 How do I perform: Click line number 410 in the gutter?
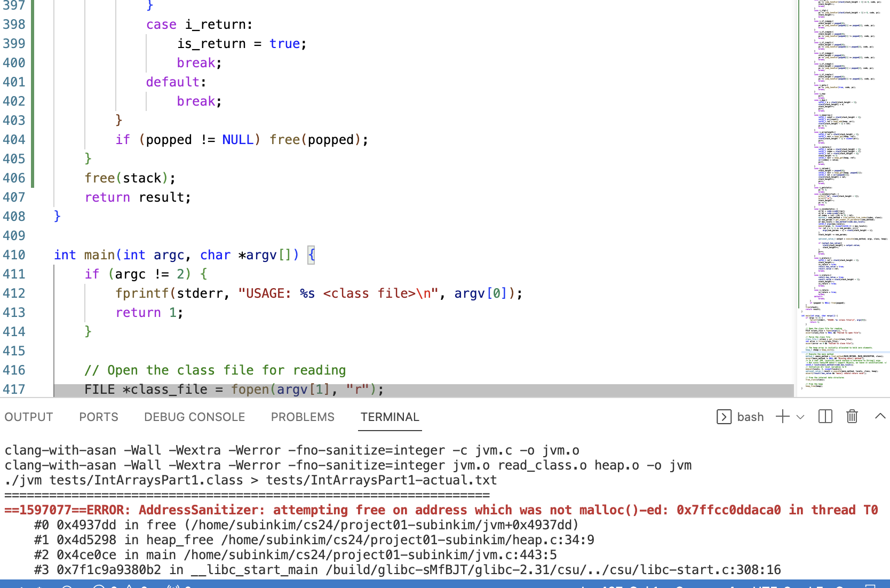coord(14,255)
